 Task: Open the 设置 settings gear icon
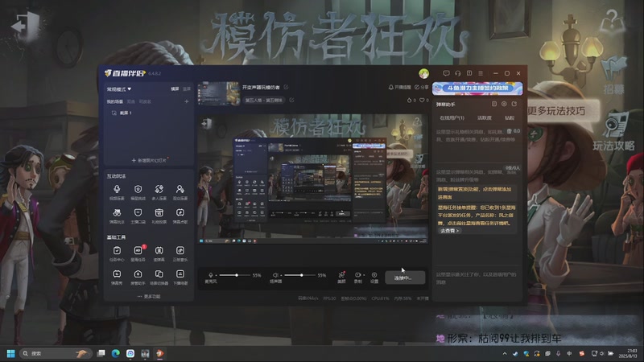point(374,277)
